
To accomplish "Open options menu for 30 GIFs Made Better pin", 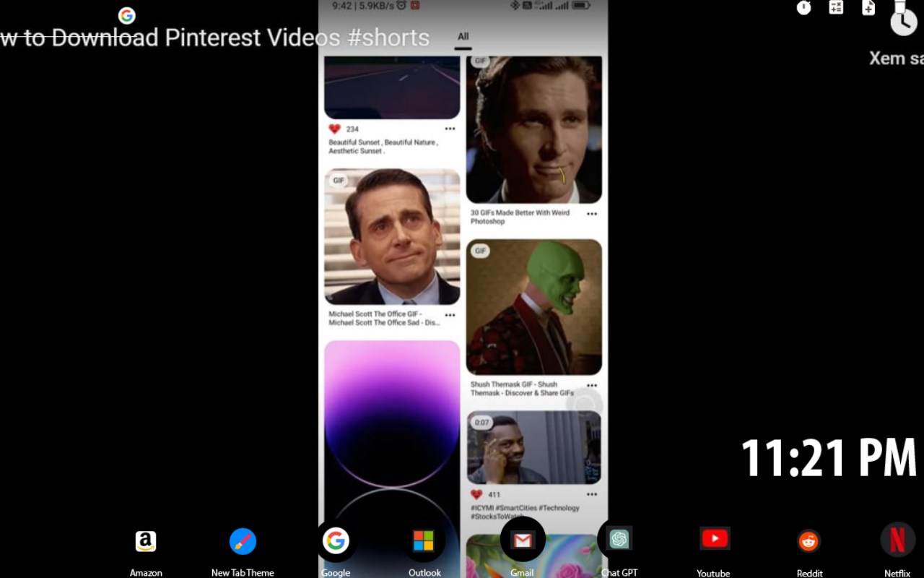I will pos(592,214).
